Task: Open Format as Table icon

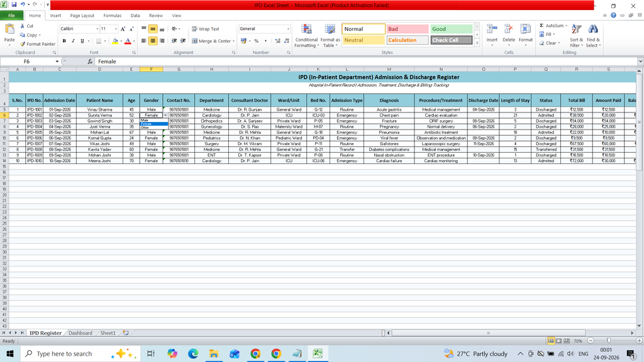Action: tap(330, 30)
